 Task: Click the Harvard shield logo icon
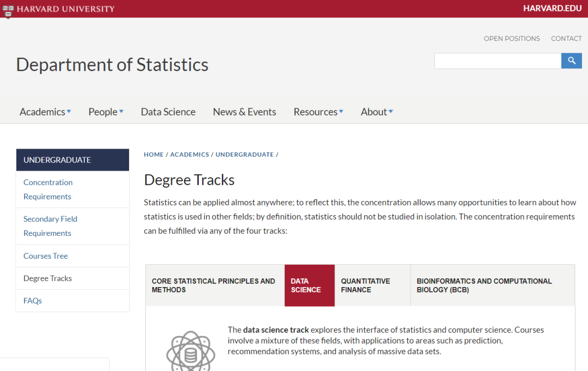pos(8,10)
